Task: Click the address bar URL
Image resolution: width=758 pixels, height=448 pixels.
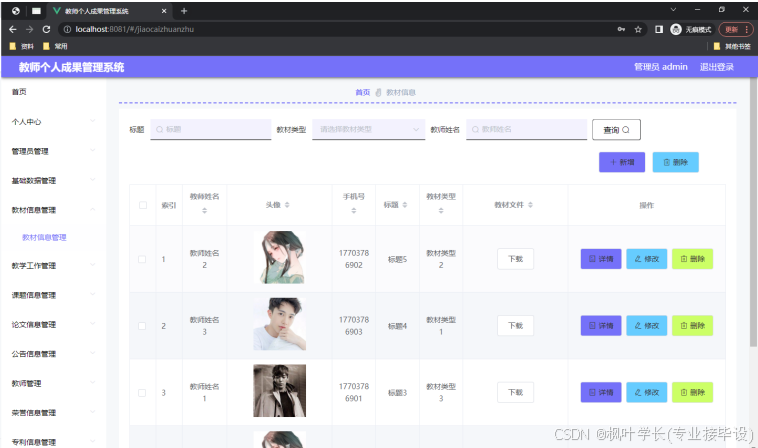Action: pyautogui.click(x=134, y=29)
